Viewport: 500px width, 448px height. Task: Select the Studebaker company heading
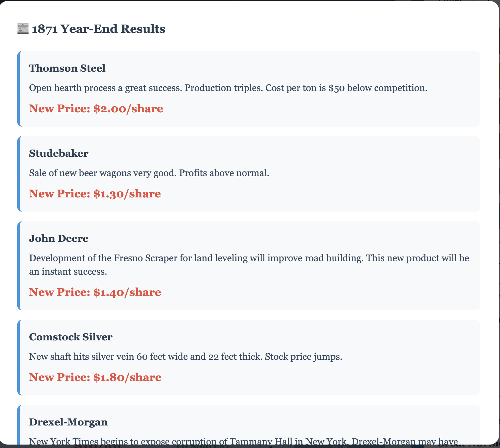pos(59,153)
